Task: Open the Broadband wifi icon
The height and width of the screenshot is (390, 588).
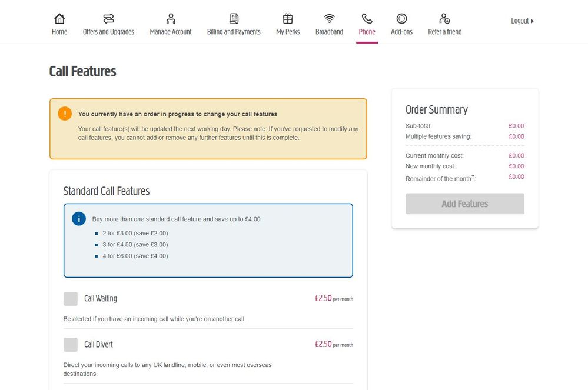Action: [x=329, y=19]
